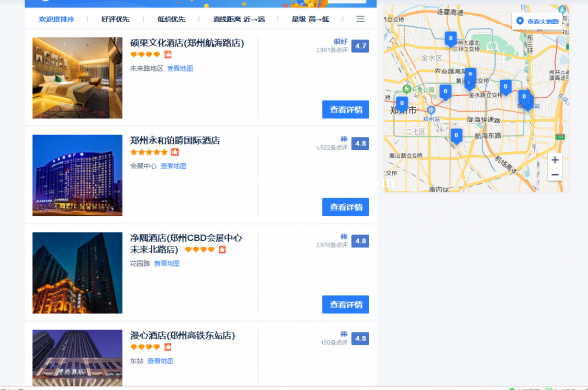Click the thumbs-up badge beside 郑州永和铂爵国际酒店 stars
This screenshot has height=390, width=588.
click(175, 152)
